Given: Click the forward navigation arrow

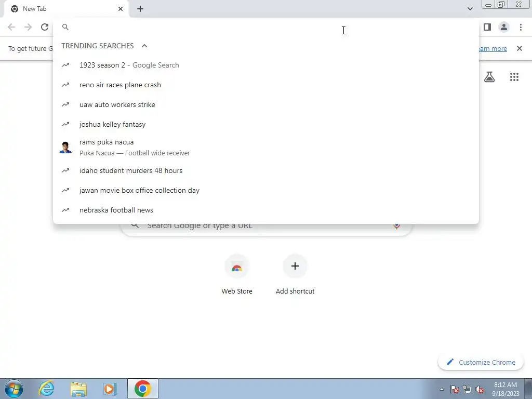Looking at the screenshot, I should click(x=28, y=27).
